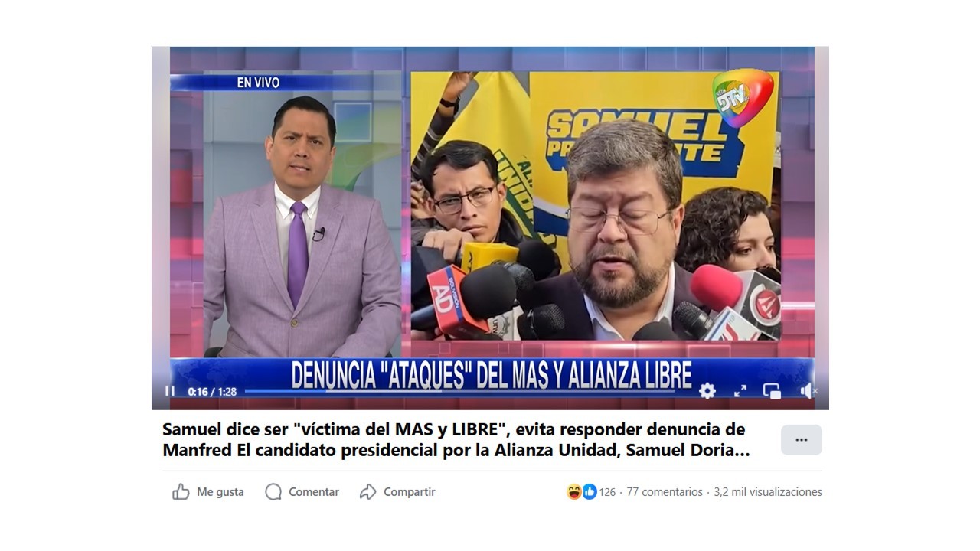Screen dimensions: 980x551
Task: Click the Comentar label
Action: [x=314, y=492]
